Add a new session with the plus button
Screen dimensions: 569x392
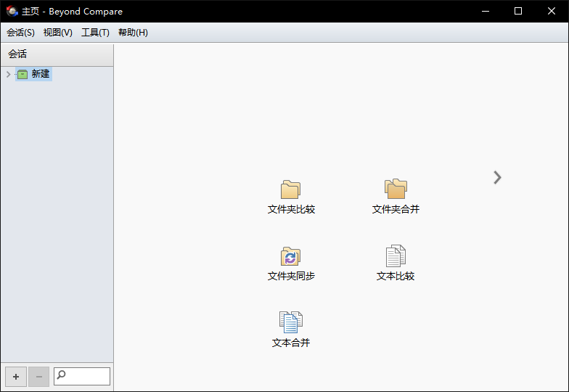(x=16, y=377)
